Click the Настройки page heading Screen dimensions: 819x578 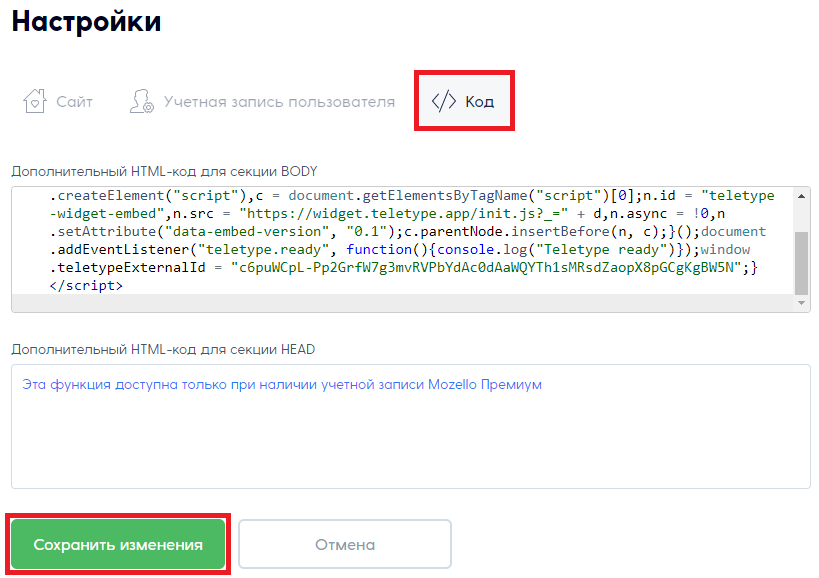click(86, 21)
